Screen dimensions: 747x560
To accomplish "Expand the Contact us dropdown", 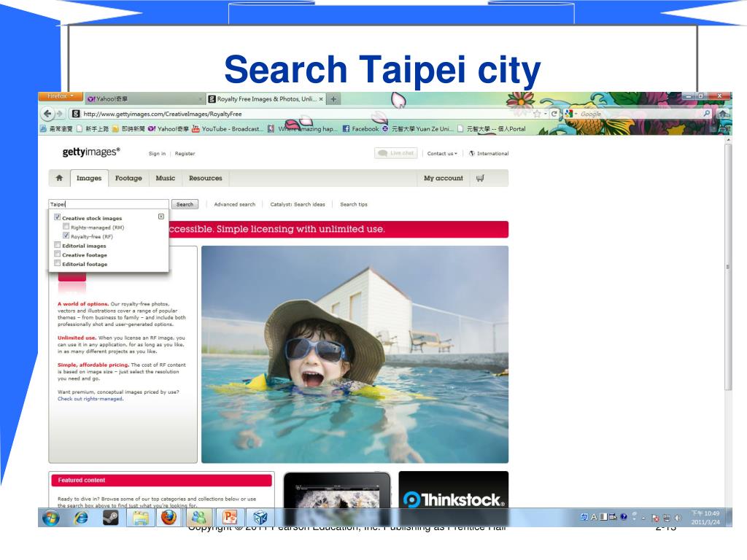I will [442, 153].
